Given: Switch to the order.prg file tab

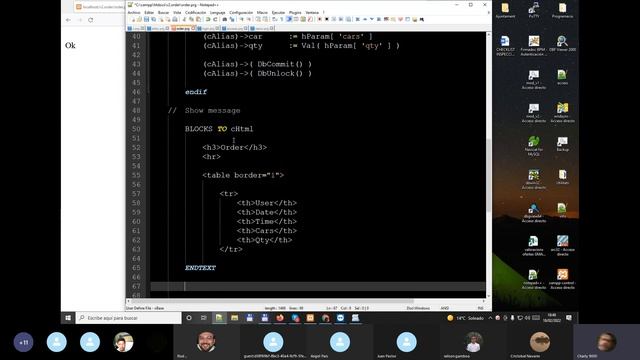Looking at the screenshot, I should [x=183, y=28].
